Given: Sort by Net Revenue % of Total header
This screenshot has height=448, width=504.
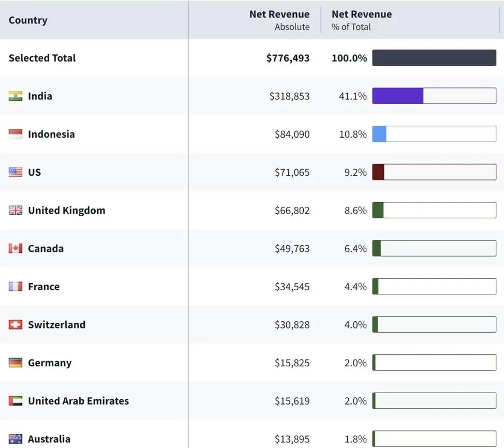Looking at the screenshot, I should (362, 20).
